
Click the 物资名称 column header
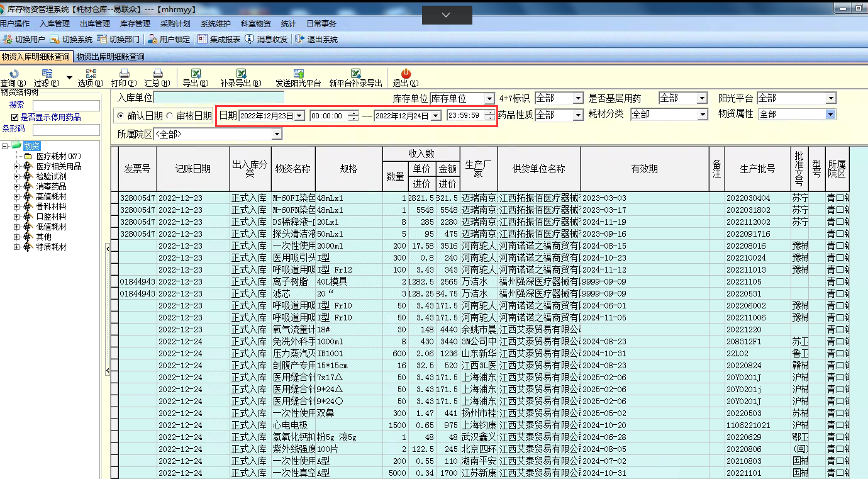294,169
